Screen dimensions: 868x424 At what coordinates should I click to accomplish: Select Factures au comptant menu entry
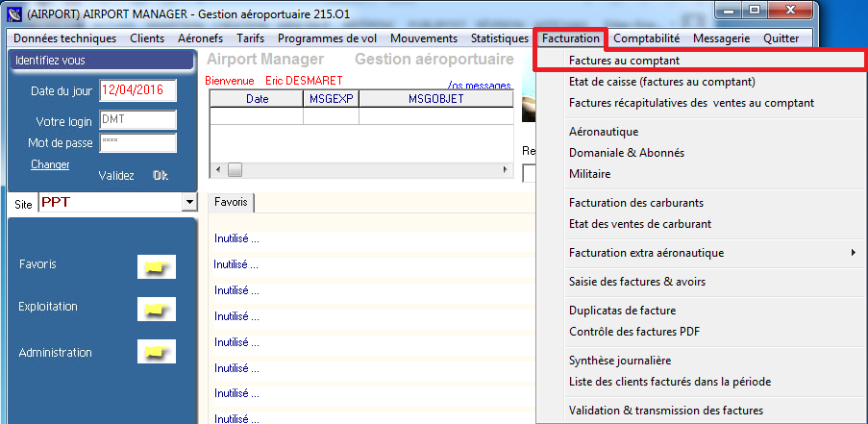(624, 61)
